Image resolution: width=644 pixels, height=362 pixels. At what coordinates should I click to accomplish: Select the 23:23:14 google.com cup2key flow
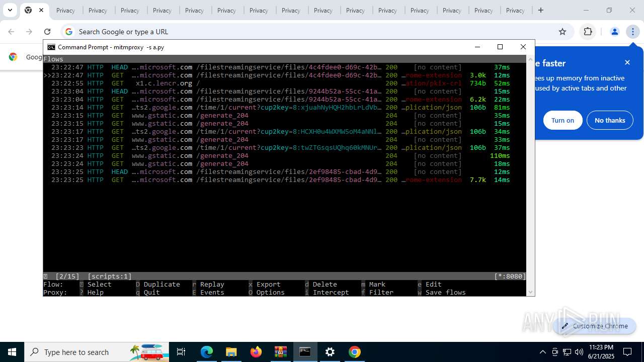[x=285, y=107]
